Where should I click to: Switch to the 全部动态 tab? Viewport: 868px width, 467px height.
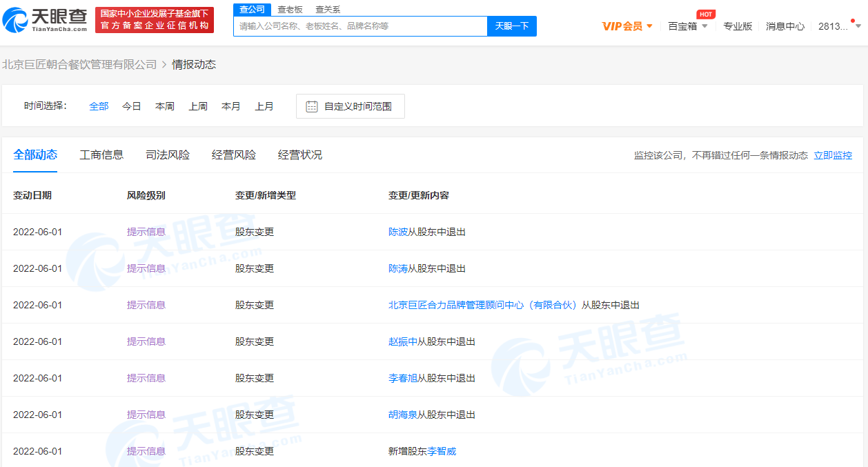pyautogui.click(x=35, y=155)
